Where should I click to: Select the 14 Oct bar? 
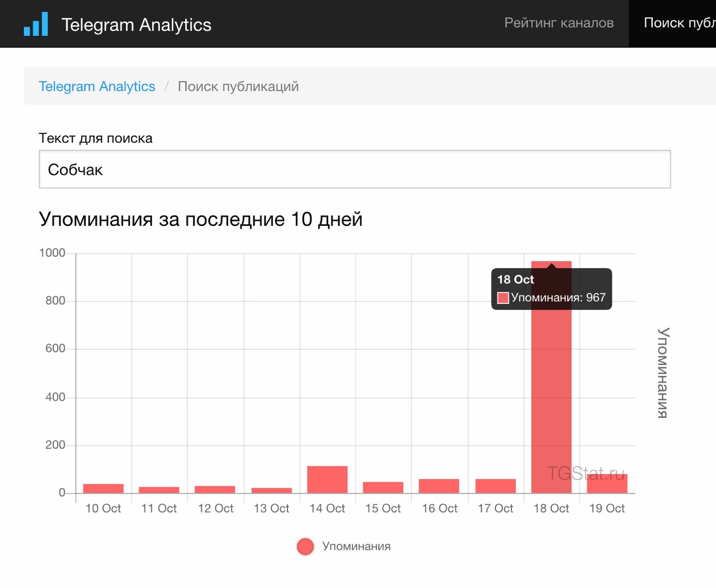327,480
